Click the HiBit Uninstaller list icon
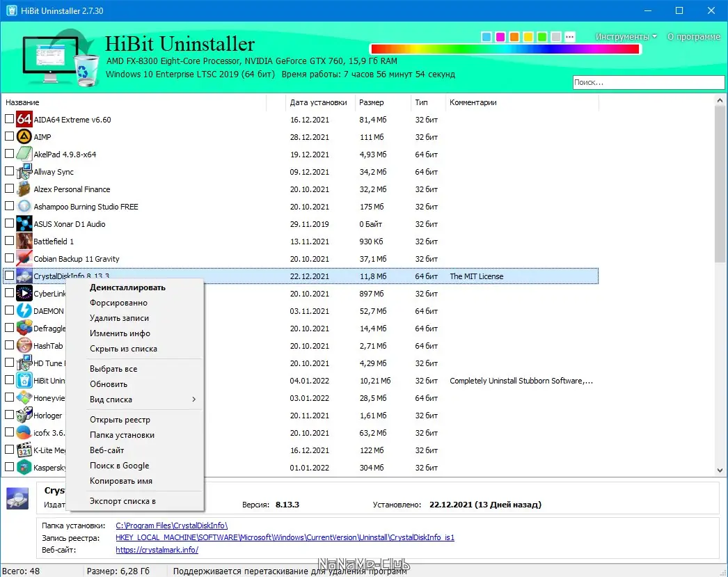Image resolution: width=728 pixels, height=577 pixels. (24, 381)
